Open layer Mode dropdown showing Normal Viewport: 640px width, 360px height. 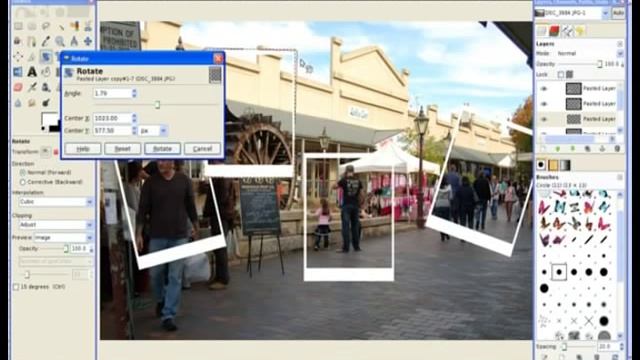590,53
